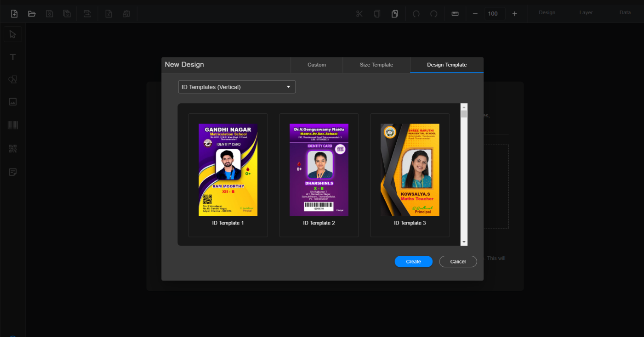Click the ruler icon in toolbar
Screen dimensions: 644x337
(455, 14)
